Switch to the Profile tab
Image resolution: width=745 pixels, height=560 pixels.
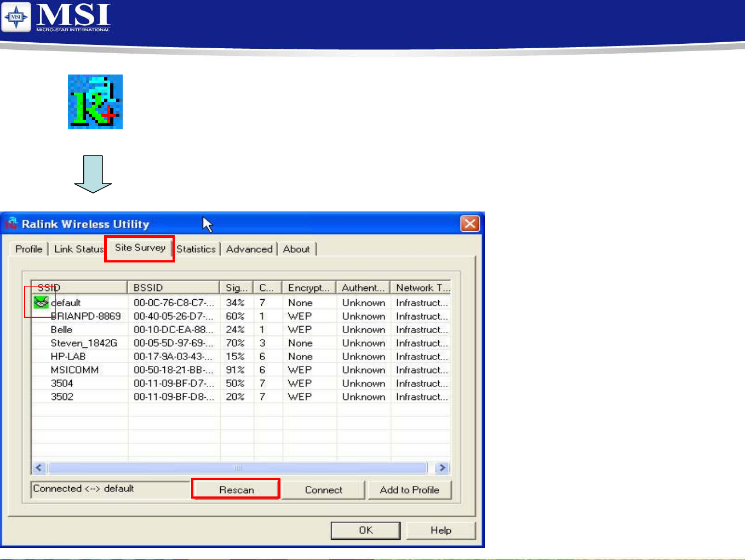click(29, 249)
